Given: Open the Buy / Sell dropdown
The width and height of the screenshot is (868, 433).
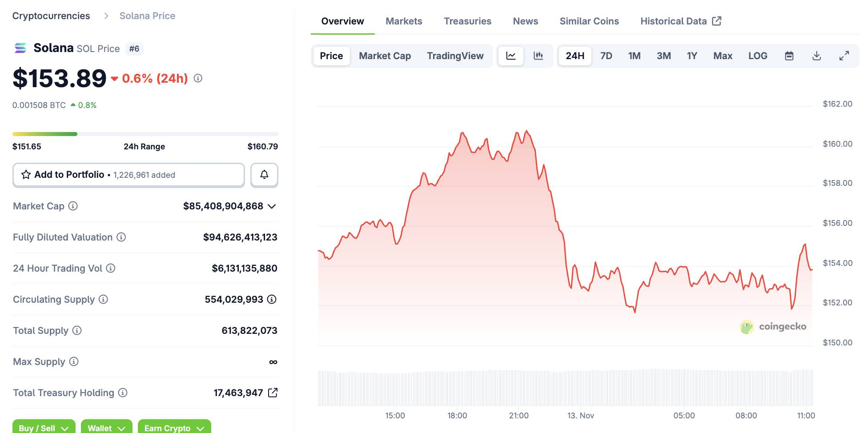Looking at the screenshot, I should (44, 428).
